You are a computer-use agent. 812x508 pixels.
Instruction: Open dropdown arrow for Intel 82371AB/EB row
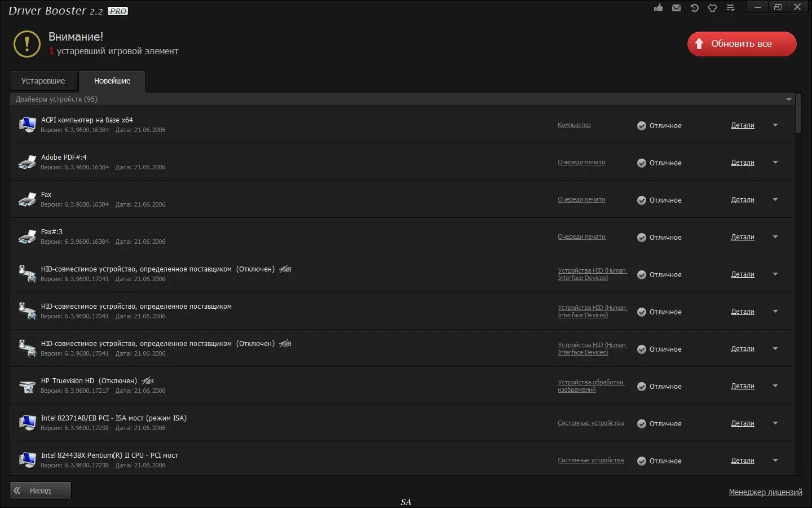tap(775, 423)
